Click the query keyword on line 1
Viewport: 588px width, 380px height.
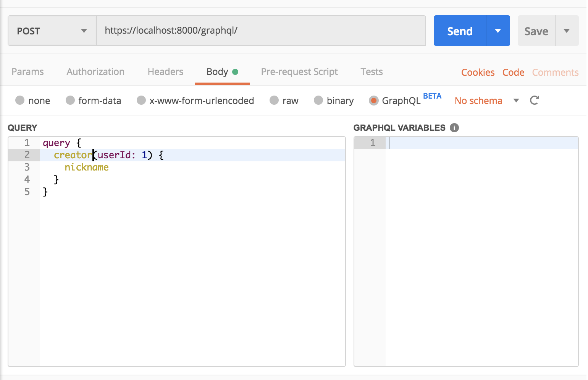pos(57,143)
